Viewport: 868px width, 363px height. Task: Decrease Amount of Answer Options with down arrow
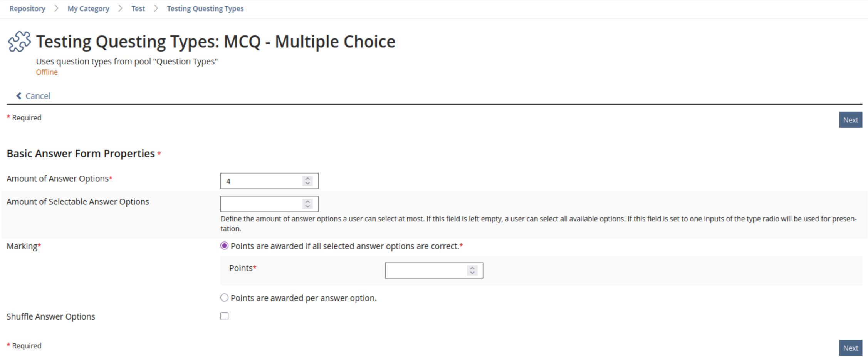(307, 184)
